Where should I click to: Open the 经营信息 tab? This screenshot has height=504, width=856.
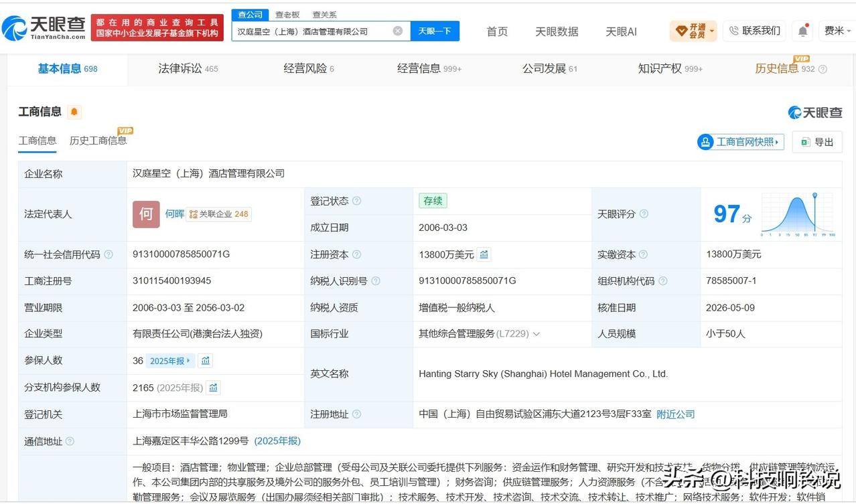429,68
